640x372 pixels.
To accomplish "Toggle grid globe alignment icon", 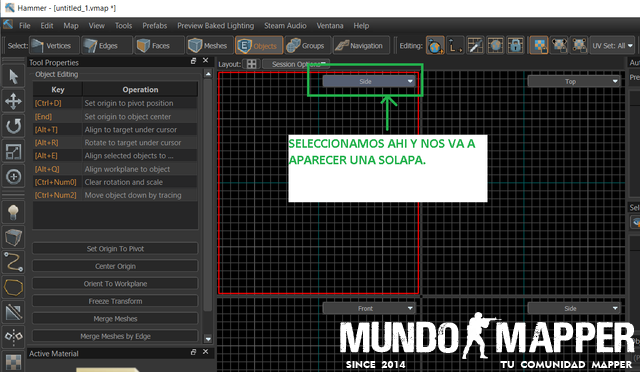I will pyautogui.click(x=495, y=45).
